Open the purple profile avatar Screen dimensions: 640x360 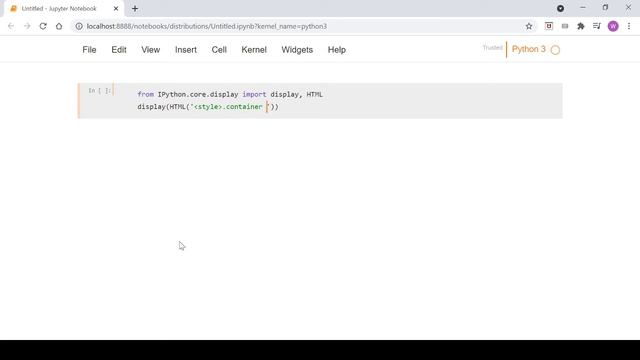(x=613, y=26)
